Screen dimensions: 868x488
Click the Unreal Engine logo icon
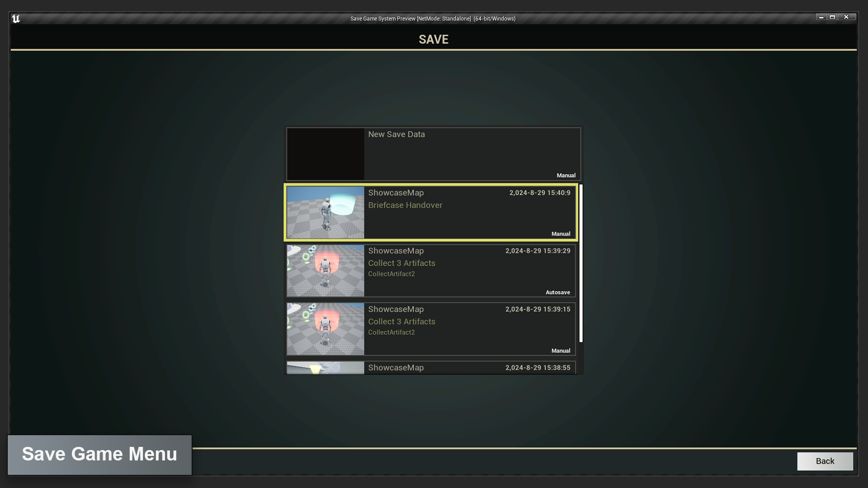[x=16, y=19]
